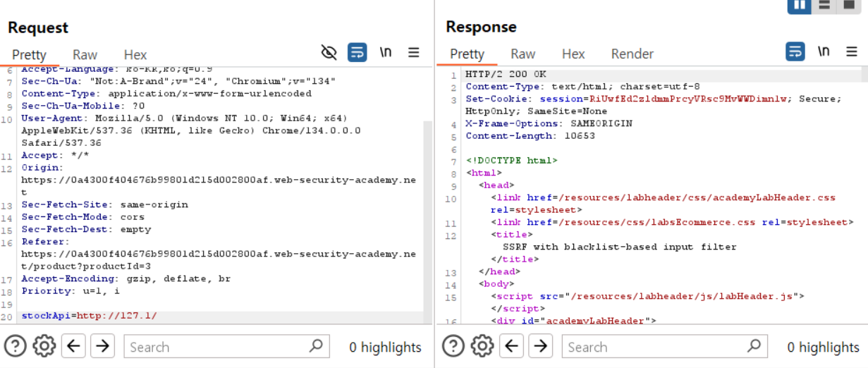Image resolution: width=868 pixels, height=368 pixels.
Task: Click the Sec-Fetch-Site: same-origin line
Action: point(104,204)
